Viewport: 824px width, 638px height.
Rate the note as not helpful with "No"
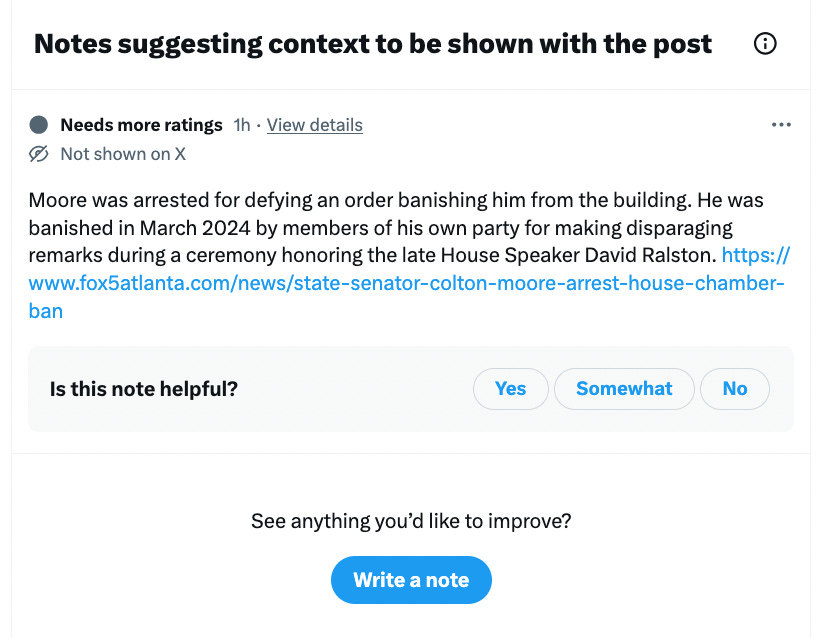point(735,389)
